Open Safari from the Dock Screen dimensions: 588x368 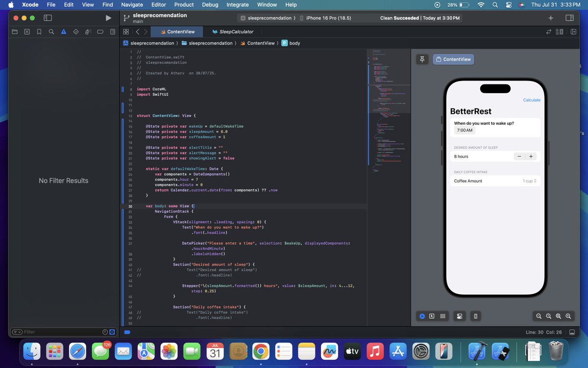pyautogui.click(x=77, y=351)
